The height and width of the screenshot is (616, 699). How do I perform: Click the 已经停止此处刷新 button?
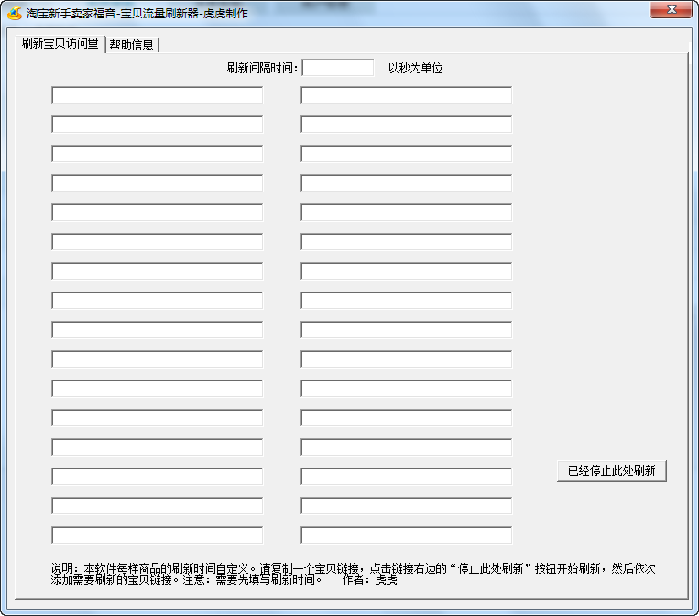(612, 470)
